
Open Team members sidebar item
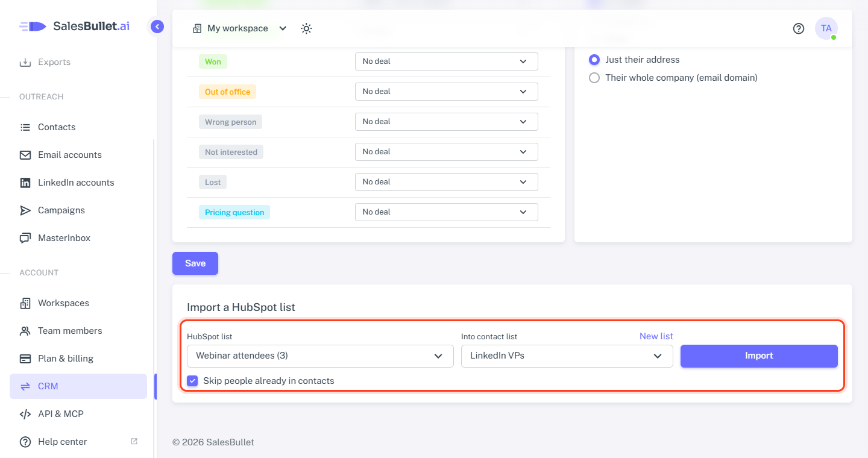click(78, 331)
